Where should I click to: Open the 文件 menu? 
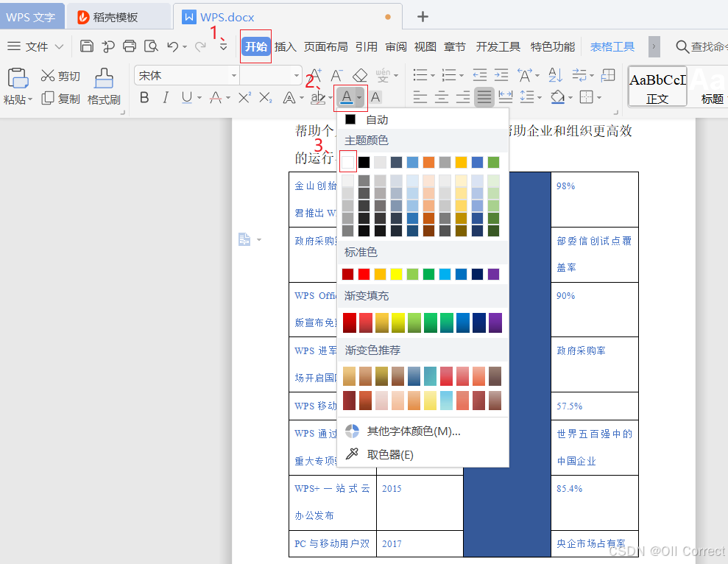[35, 46]
